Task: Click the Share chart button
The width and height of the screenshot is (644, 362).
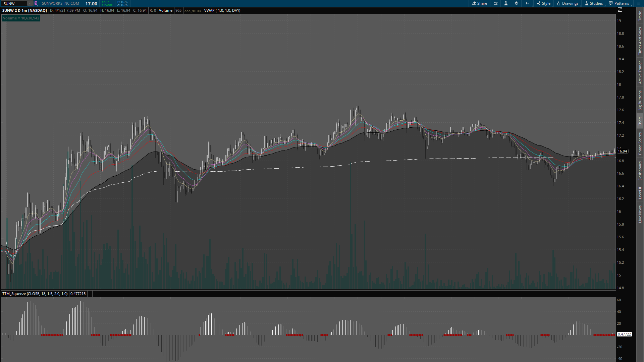Action: click(479, 3)
